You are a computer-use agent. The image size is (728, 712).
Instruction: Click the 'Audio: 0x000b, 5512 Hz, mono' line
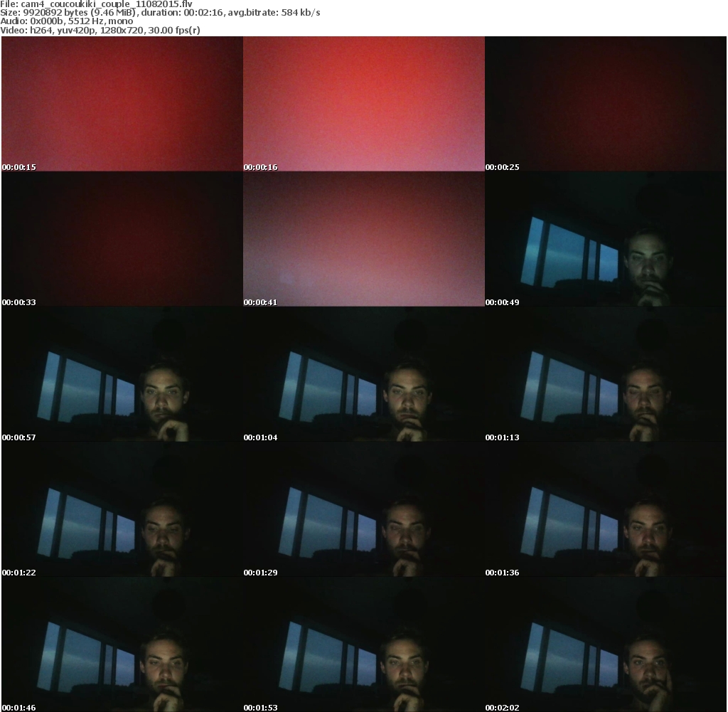pos(66,21)
